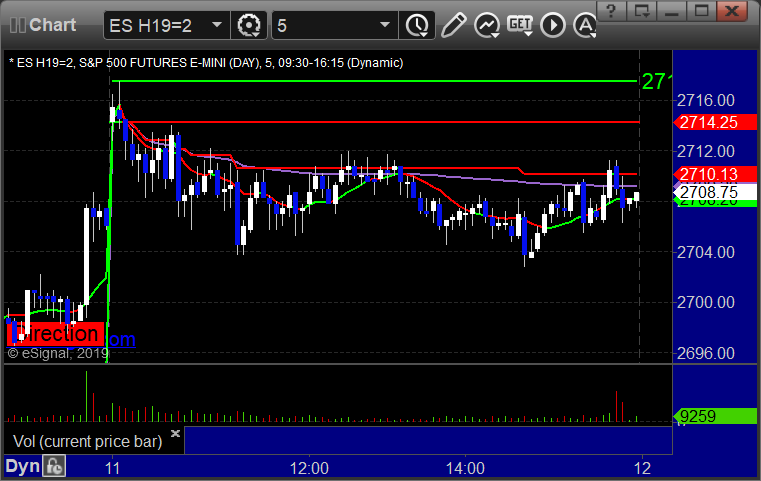Click the 2716.00 price axis label
Viewport: 761px width, 481px height.
click(x=706, y=101)
